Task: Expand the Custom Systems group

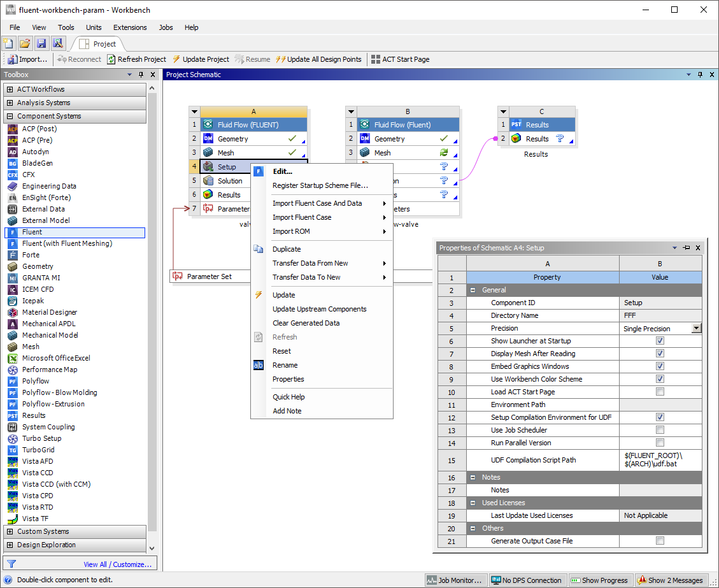Action: point(10,531)
